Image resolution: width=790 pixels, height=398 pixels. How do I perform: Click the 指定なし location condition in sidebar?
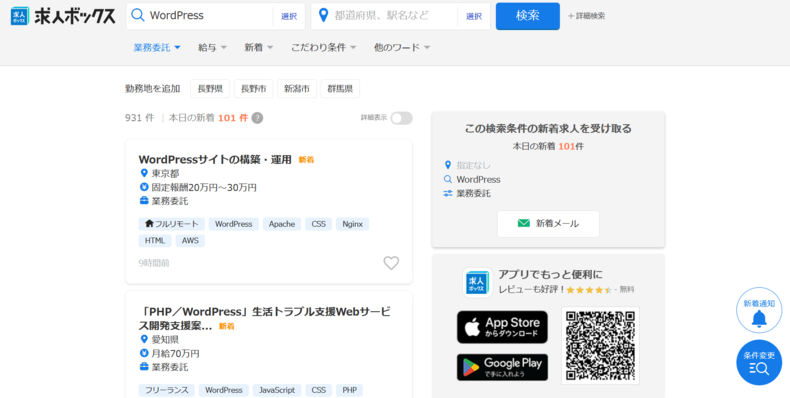pyautogui.click(x=473, y=165)
